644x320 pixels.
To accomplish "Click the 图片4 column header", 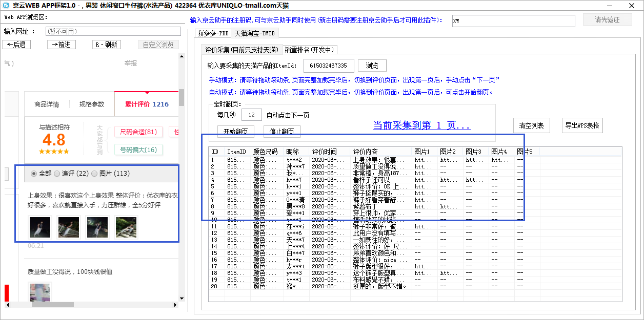I will (502, 152).
